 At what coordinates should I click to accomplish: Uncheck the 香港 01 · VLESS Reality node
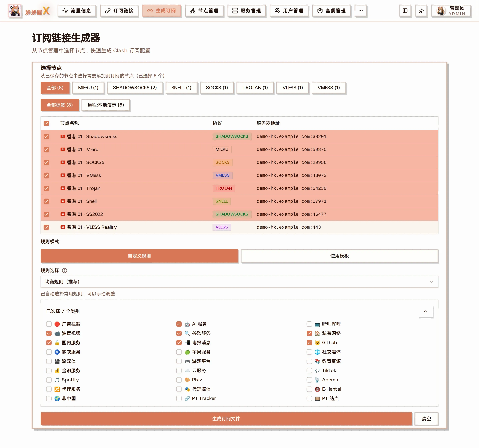(46, 227)
